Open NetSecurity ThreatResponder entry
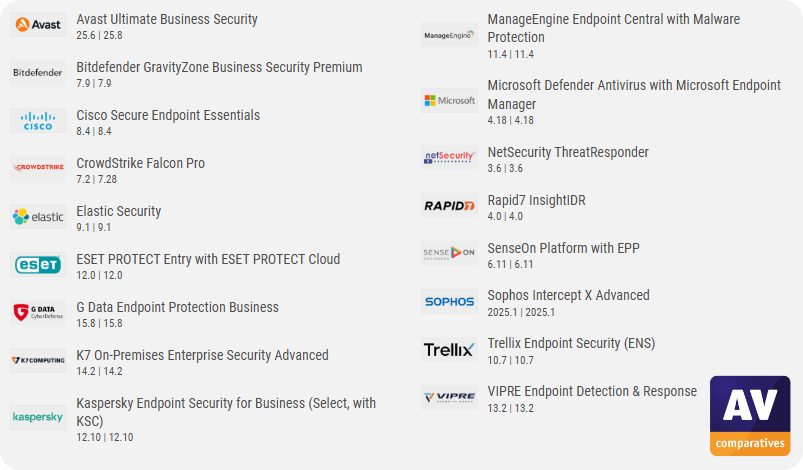The image size is (803, 470). click(x=567, y=152)
